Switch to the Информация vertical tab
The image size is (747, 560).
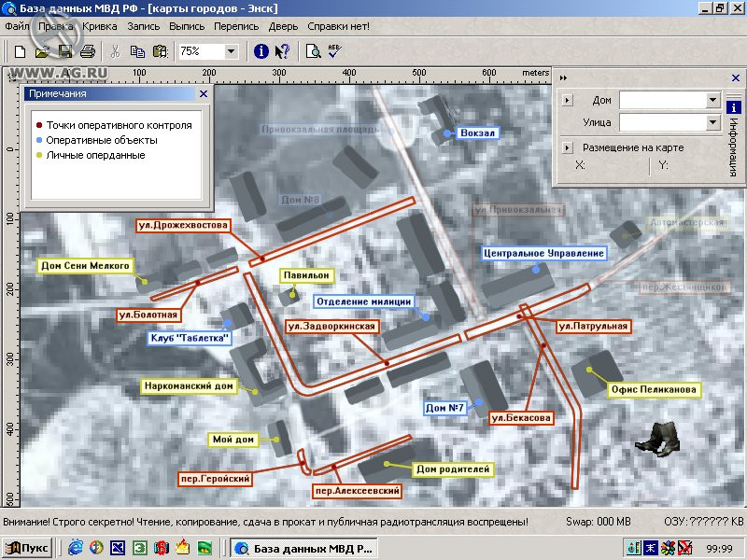click(734, 139)
